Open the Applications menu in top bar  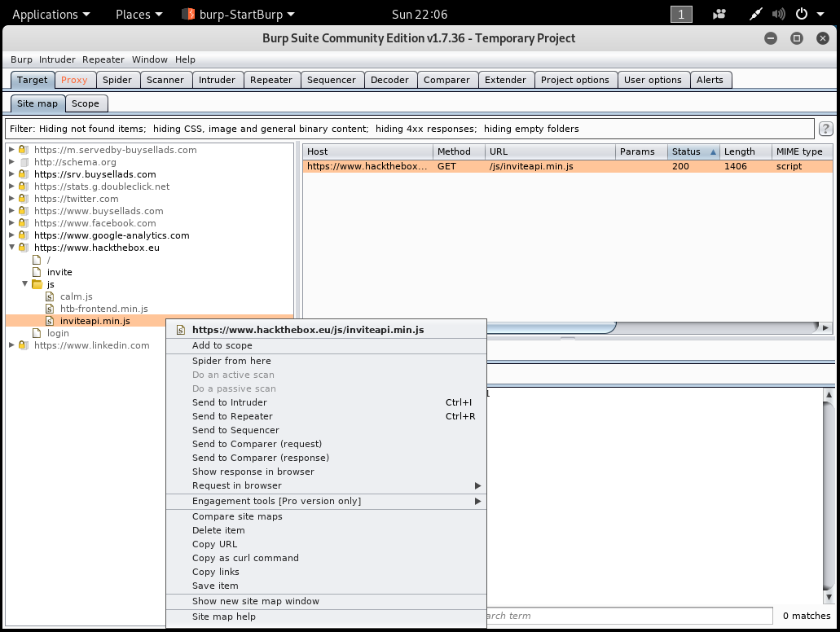51,14
